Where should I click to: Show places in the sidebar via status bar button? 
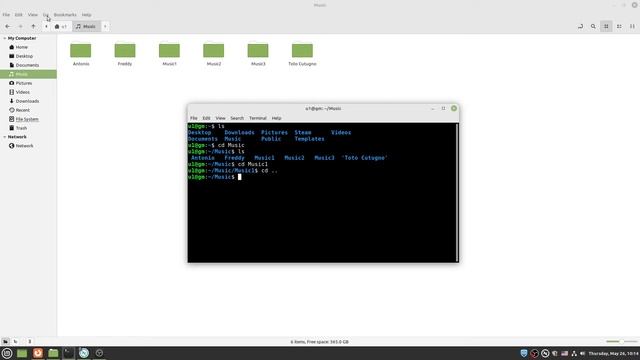click(5, 342)
